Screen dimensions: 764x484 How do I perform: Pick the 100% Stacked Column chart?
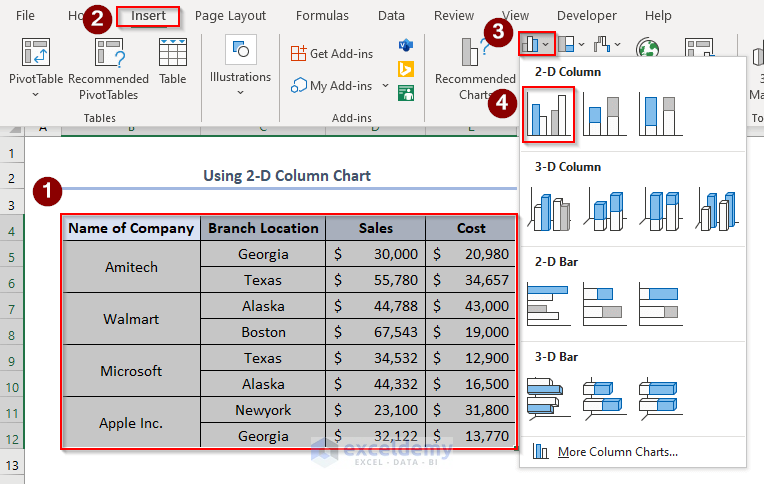(x=661, y=115)
